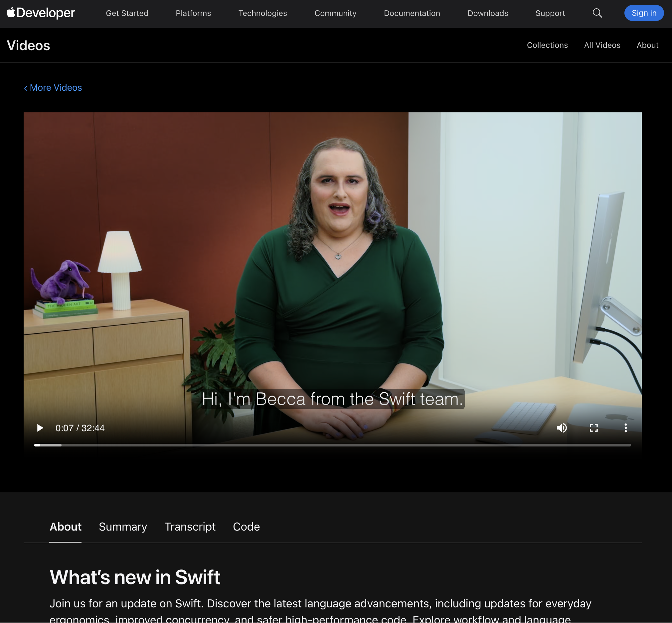This screenshot has width=672, height=623.
Task: Mute the video using the speaker icon
Action: click(x=562, y=428)
